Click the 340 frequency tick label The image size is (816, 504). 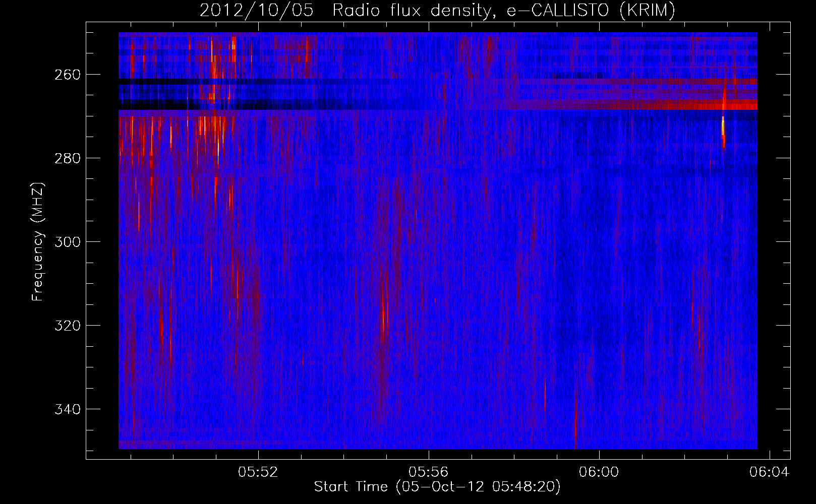pyautogui.click(x=68, y=409)
